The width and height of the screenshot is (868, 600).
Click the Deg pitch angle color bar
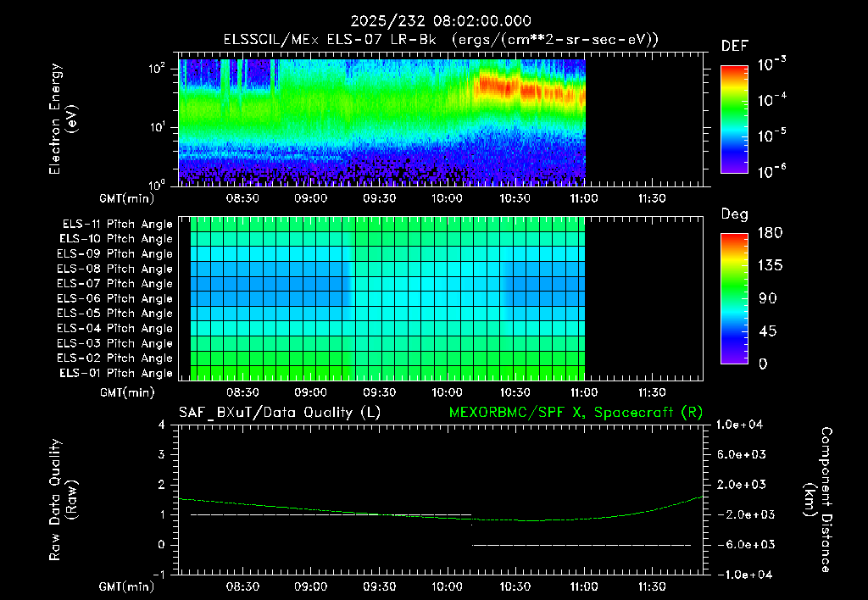pos(734,299)
